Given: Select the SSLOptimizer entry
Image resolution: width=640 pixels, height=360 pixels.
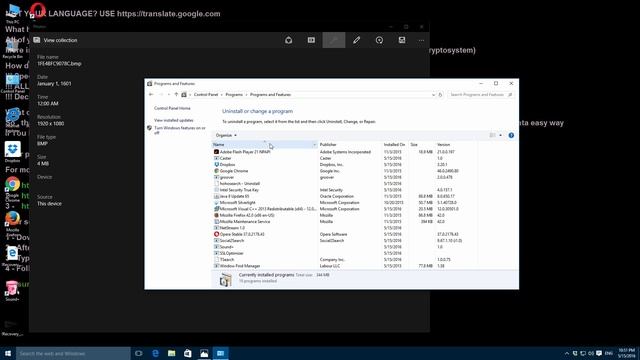Looking at the screenshot, I should pos(345,253).
